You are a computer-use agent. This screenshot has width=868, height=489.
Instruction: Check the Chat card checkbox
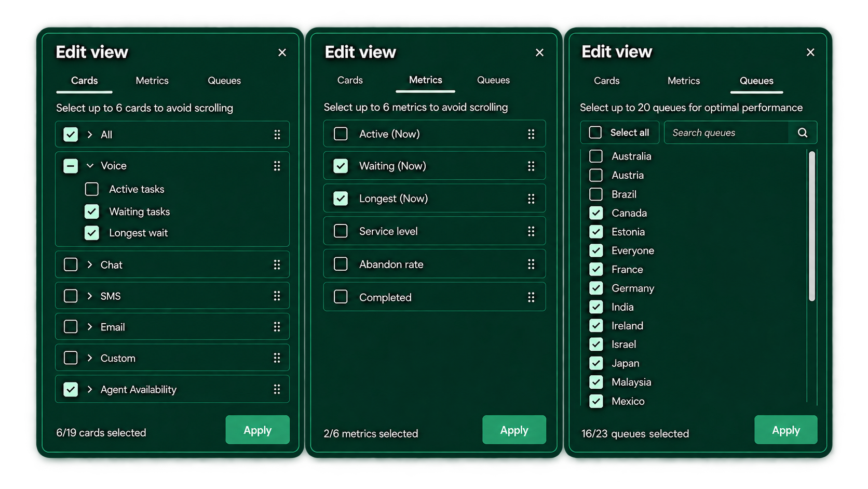click(71, 265)
